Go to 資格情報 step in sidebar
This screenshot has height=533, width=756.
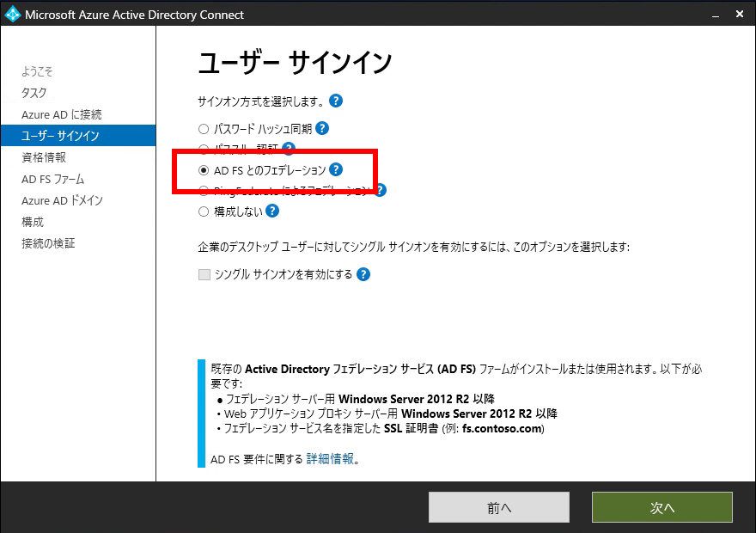tap(44, 157)
